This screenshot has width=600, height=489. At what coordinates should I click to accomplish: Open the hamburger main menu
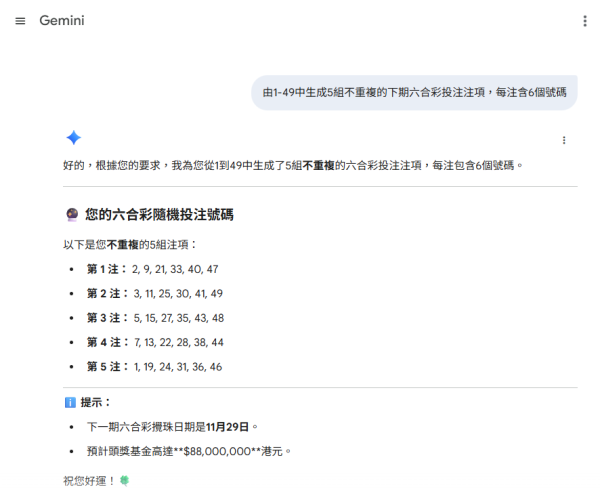coord(20,21)
